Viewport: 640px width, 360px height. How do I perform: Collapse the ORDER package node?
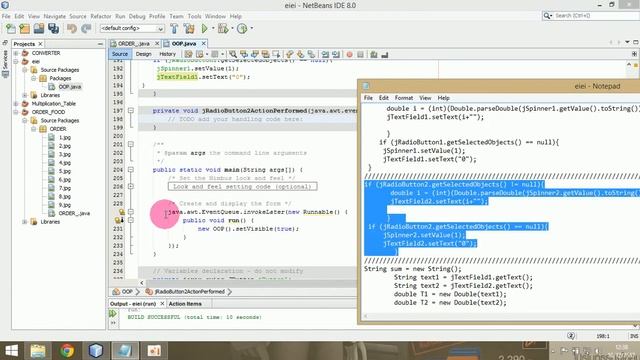[34, 129]
